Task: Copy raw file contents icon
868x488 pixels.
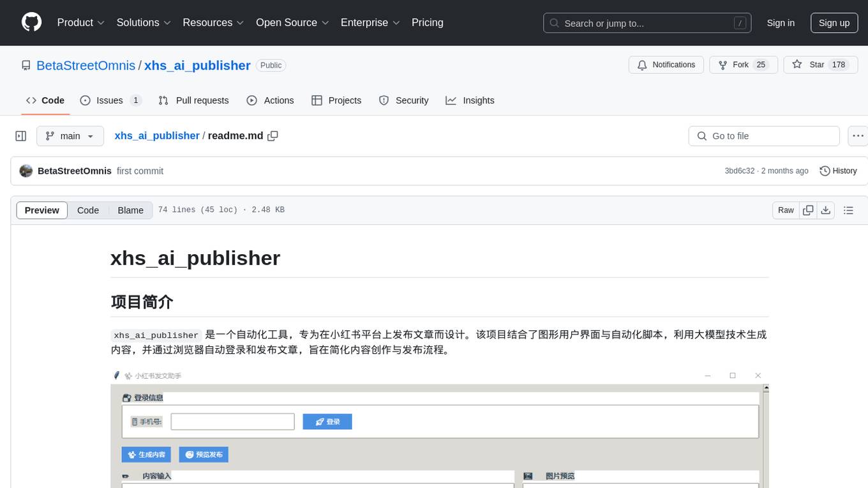Action: pyautogui.click(x=808, y=210)
